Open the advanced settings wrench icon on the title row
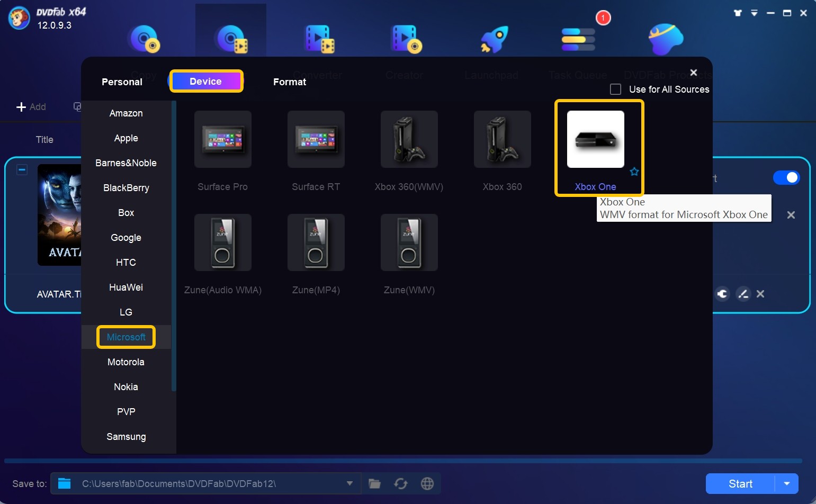This screenshot has width=816, height=504. [x=723, y=294]
